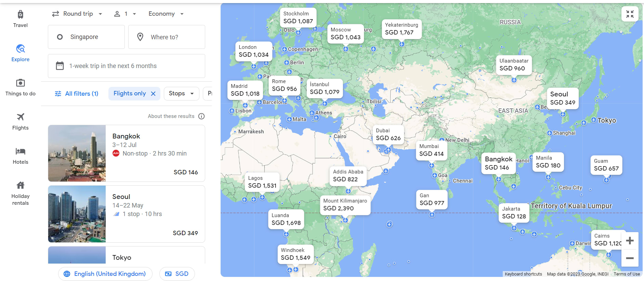Viewport: 644px width, 281px height.
Task: Select Yekaterinburg SGD 1,767 map label
Action: (402, 29)
